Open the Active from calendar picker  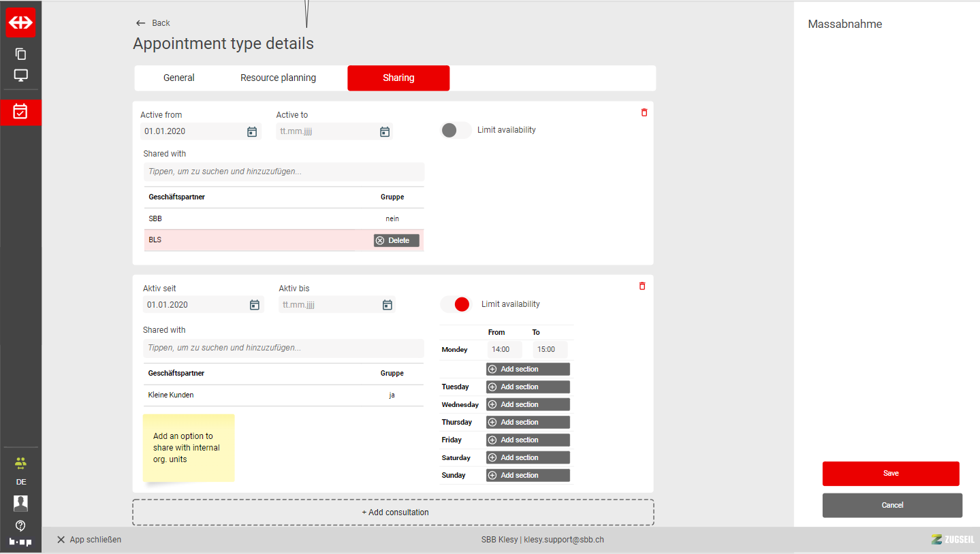click(252, 132)
